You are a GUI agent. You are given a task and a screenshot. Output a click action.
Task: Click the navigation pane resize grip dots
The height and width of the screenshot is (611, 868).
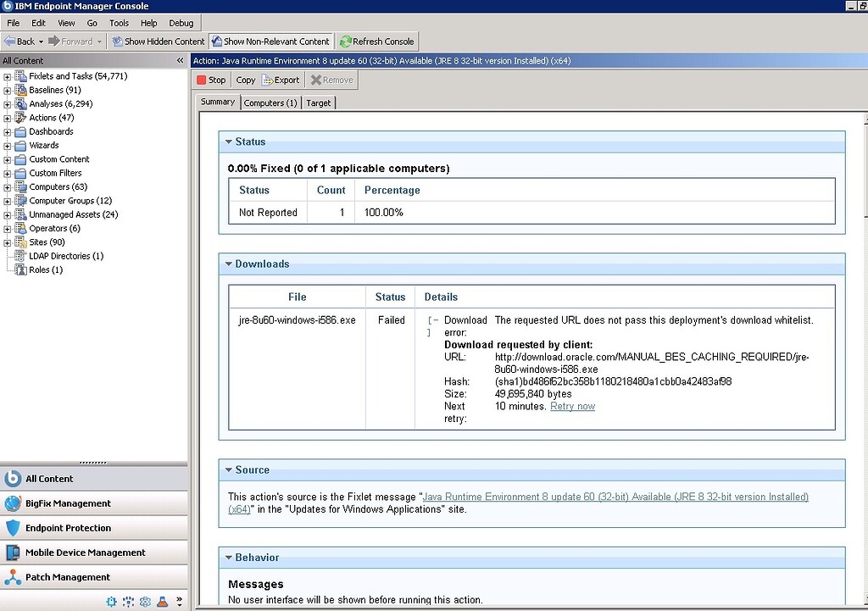(x=93, y=463)
